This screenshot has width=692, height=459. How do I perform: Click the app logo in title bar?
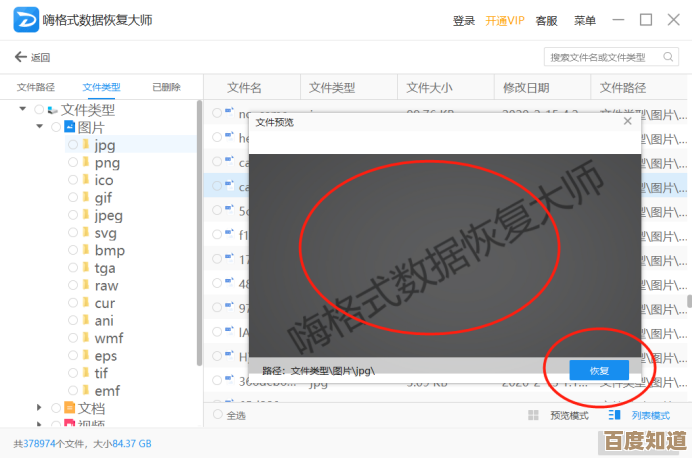point(25,20)
